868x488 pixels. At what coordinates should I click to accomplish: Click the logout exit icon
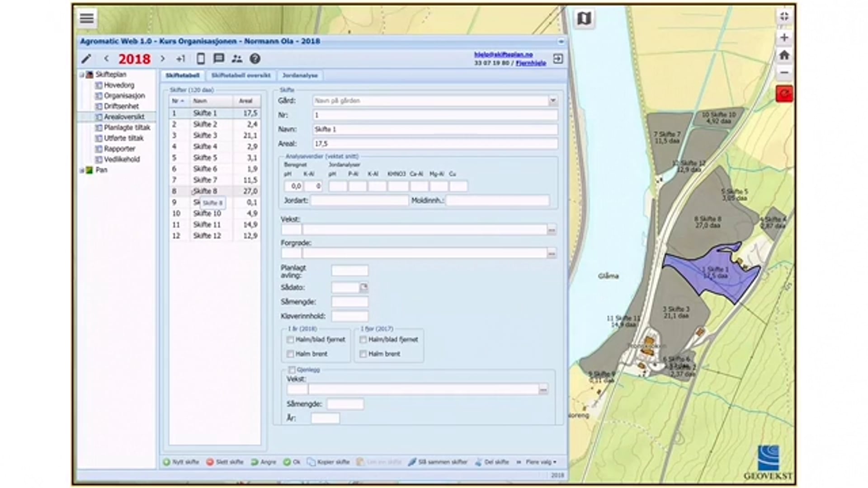coord(558,59)
